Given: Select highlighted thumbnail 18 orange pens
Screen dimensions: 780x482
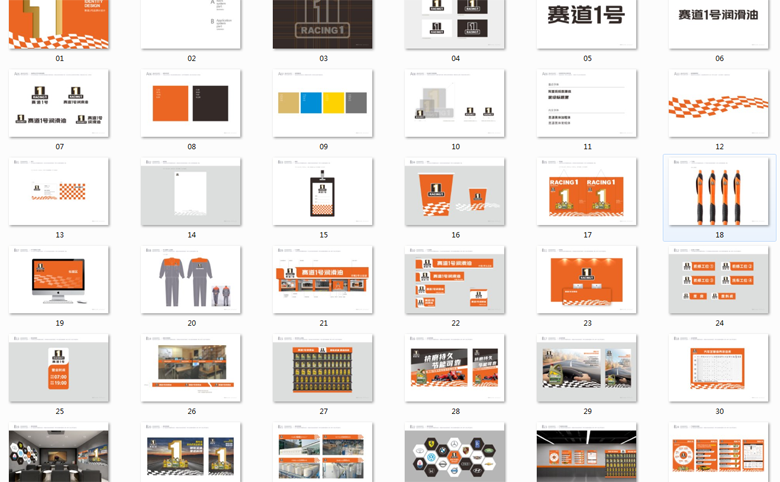Looking at the screenshot, I should [x=719, y=192].
